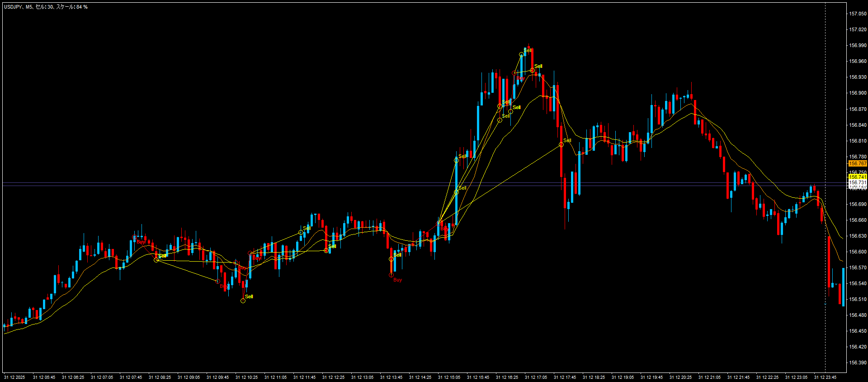The width and height of the screenshot is (868, 382).
Task: Click the 31 12 2025 date label
Action: coord(14,377)
